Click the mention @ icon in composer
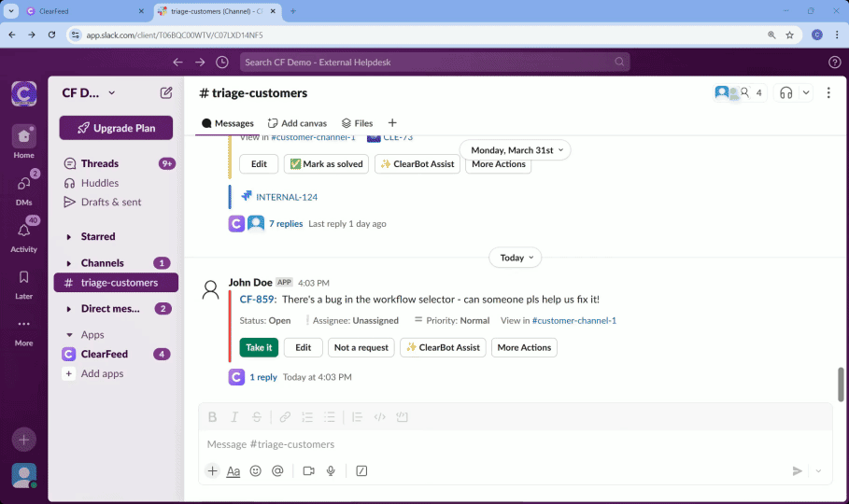The height and width of the screenshot is (504, 849). [277, 471]
